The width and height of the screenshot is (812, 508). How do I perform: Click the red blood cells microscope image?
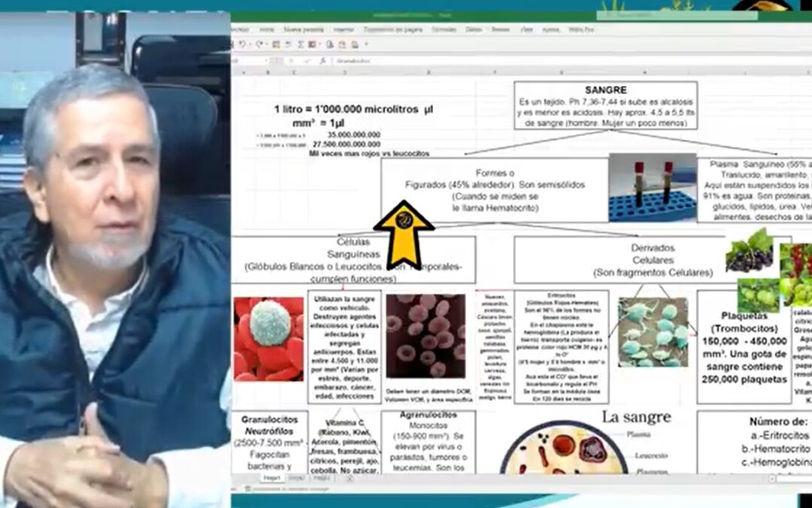click(x=426, y=336)
